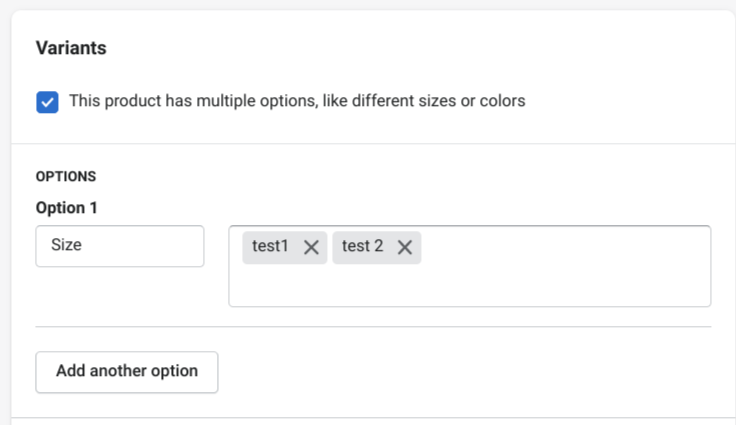Click the word Size in name field

tap(66, 245)
